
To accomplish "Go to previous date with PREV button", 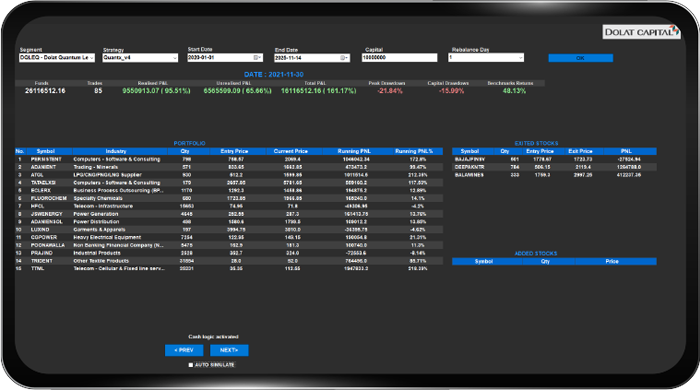I will coord(184,350).
